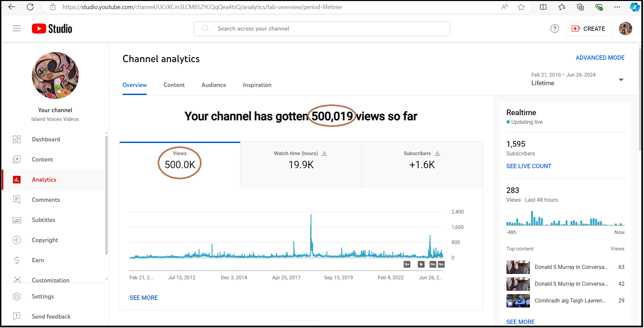644x328 pixels.
Task: Go to Subtitles in the sidebar
Action: (x=43, y=220)
